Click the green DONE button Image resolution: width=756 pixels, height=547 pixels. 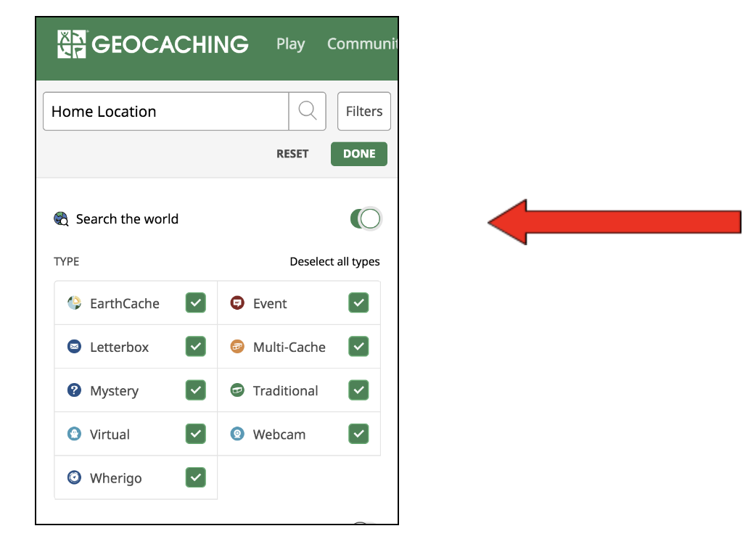coord(358,154)
